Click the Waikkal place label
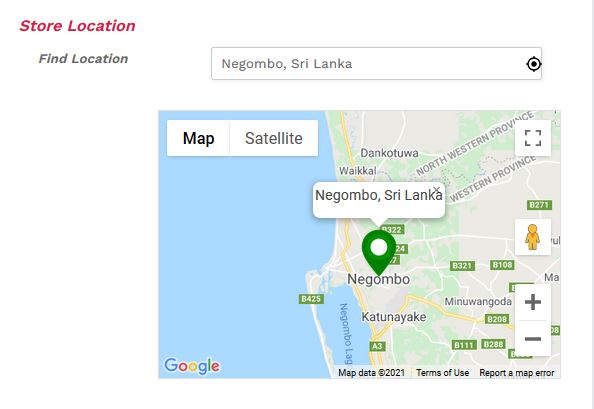The image size is (594, 409). point(358,171)
